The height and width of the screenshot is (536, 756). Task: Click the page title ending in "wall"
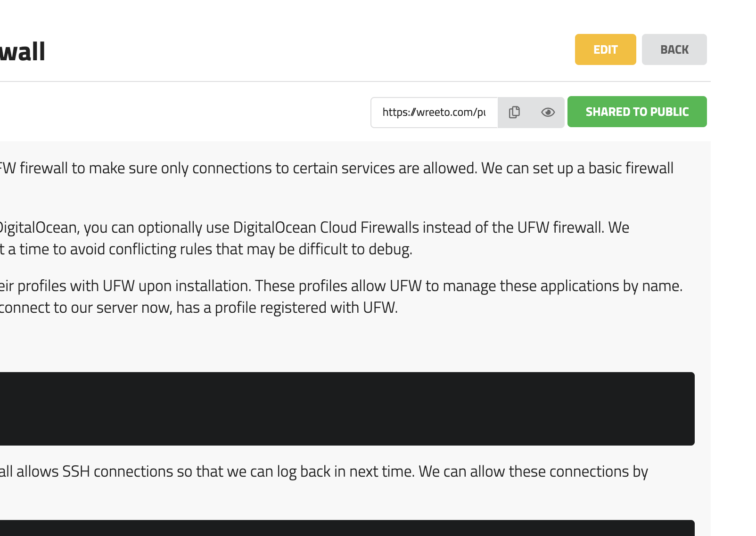point(23,51)
